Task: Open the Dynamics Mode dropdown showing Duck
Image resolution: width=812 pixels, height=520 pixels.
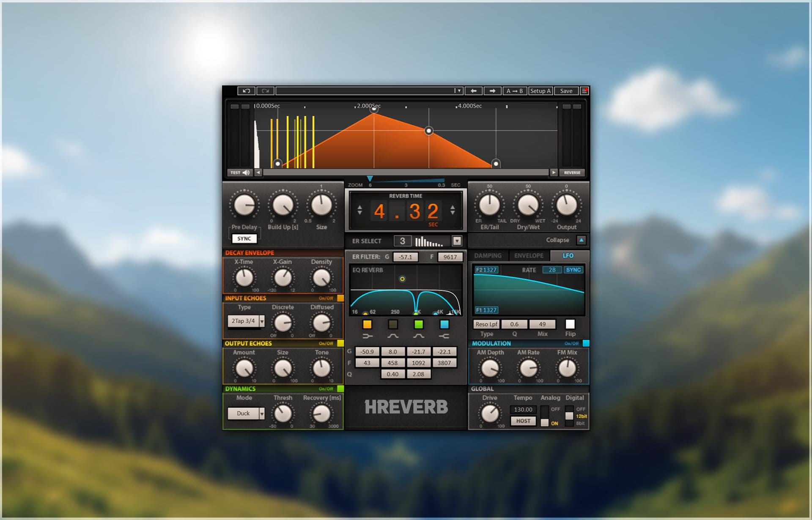Action: point(247,413)
